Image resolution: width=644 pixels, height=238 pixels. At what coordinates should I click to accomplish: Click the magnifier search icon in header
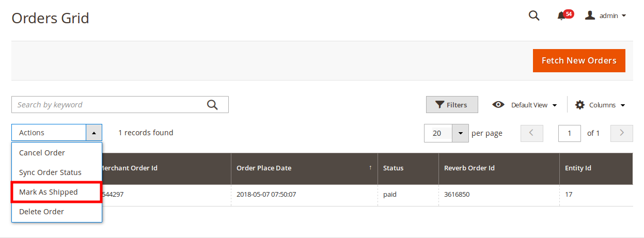point(534,15)
